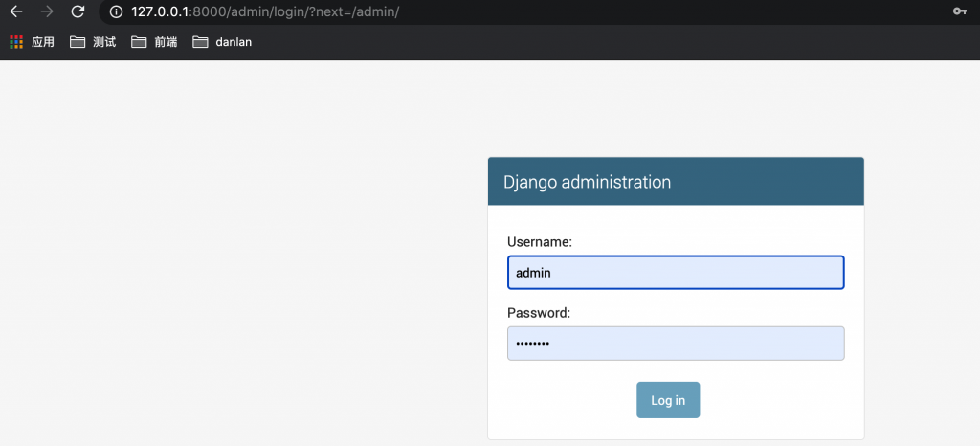Click the Django administration header title
The height and width of the screenshot is (446, 980).
point(587,182)
